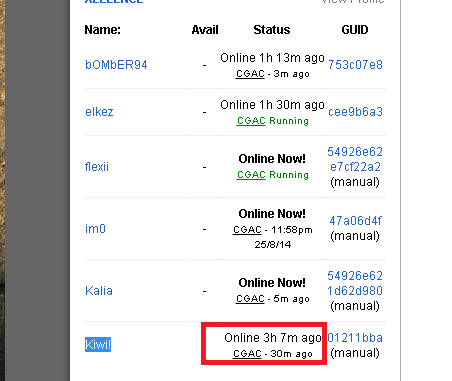The image size is (452, 381).
Task: Open GUID e7cf22a2 link
Action: pos(355,167)
